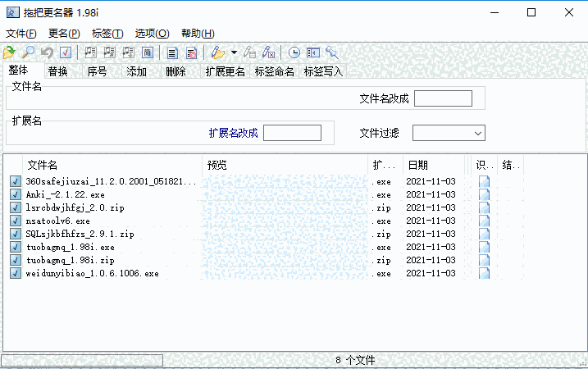Click file icon in weidunyibiao row
Viewport: 588px width, 369px height.
[x=484, y=273]
